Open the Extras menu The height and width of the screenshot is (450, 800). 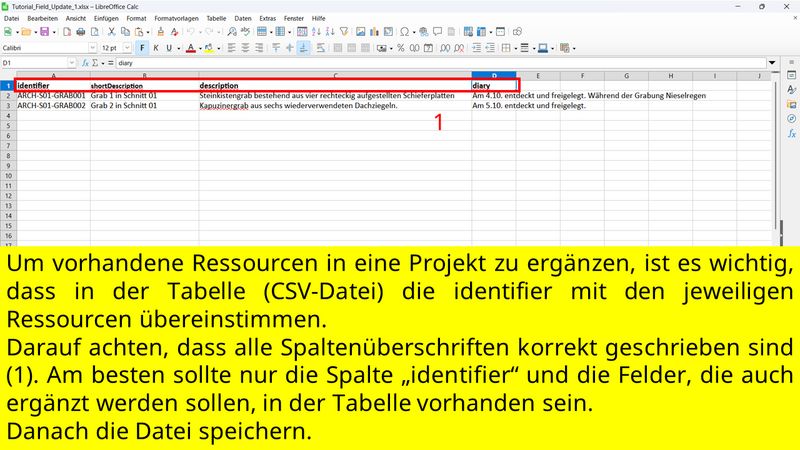point(267,18)
